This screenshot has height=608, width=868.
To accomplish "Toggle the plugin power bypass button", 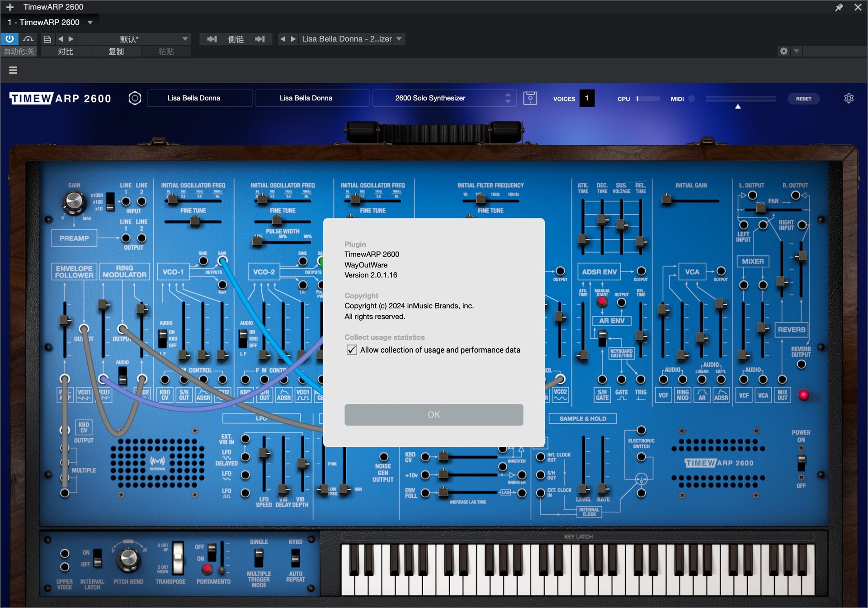I will pos(9,39).
